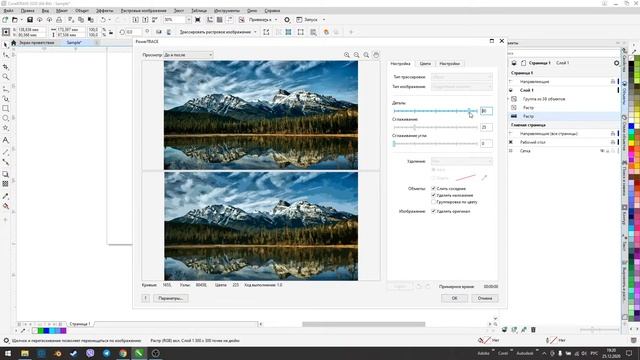This screenshot has width=640, height=360.
Task: Click the Options gear icon in toolbar
Action: point(287,20)
